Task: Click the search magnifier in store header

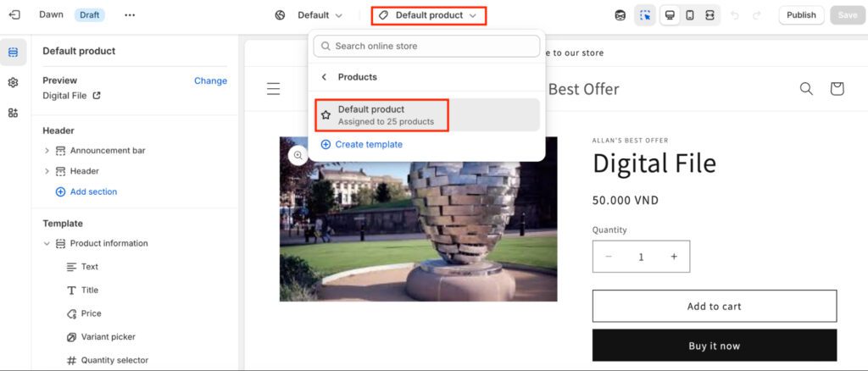Action: 806,89
